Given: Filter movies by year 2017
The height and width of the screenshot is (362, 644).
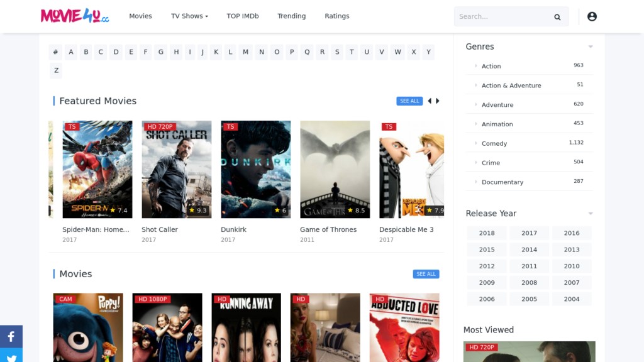Looking at the screenshot, I should (x=529, y=233).
